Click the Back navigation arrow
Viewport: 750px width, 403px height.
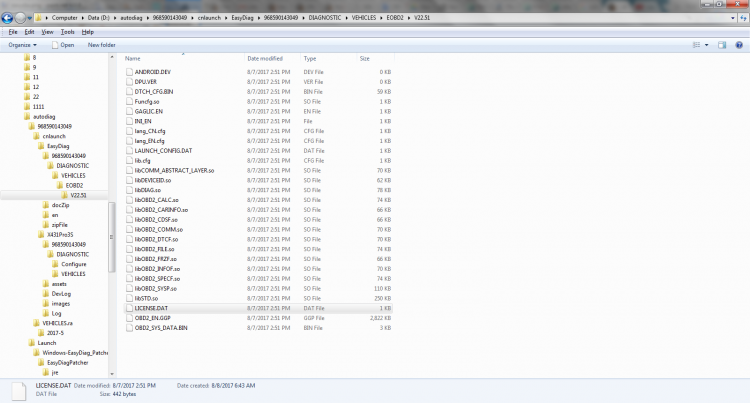(8, 18)
